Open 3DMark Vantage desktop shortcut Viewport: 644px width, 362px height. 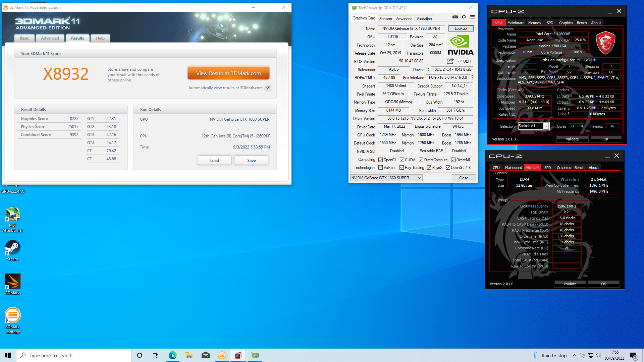coord(13,321)
